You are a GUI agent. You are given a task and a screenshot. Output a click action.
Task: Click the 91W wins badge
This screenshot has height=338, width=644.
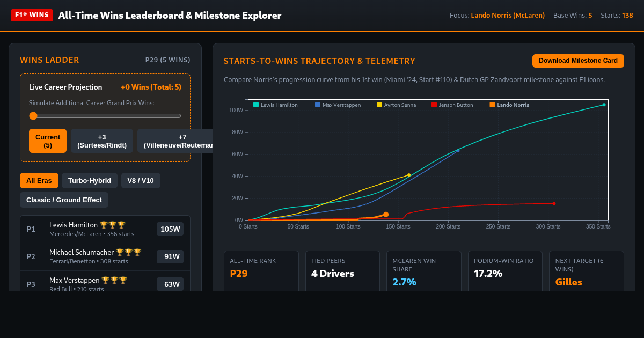170,256
